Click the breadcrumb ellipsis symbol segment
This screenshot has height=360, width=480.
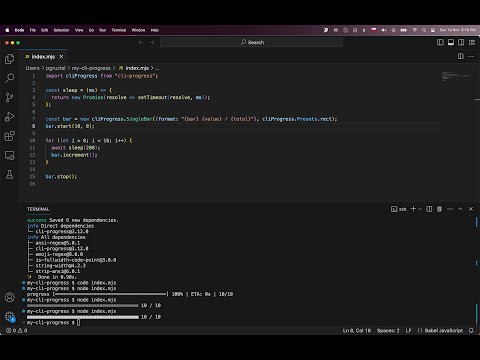click(157, 68)
